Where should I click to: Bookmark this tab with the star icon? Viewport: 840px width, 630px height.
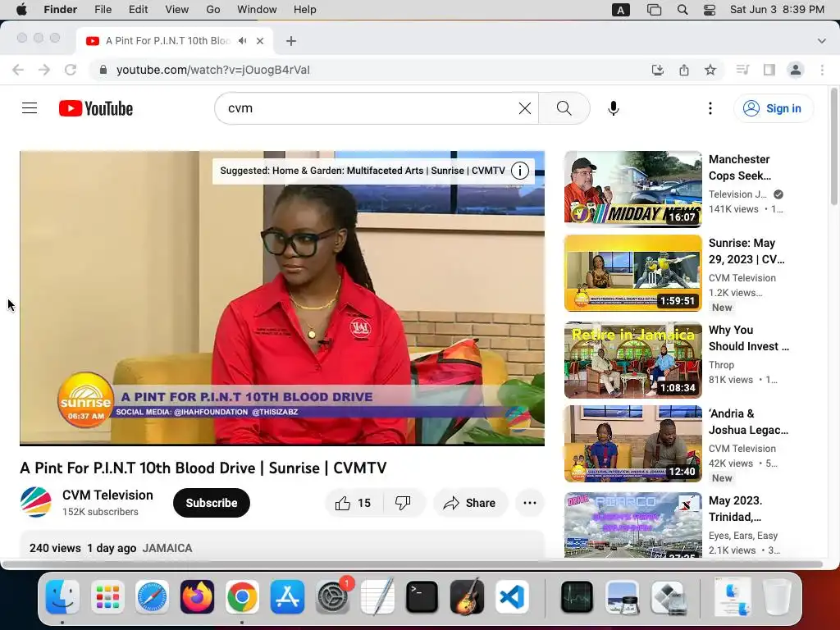click(x=710, y=70)
